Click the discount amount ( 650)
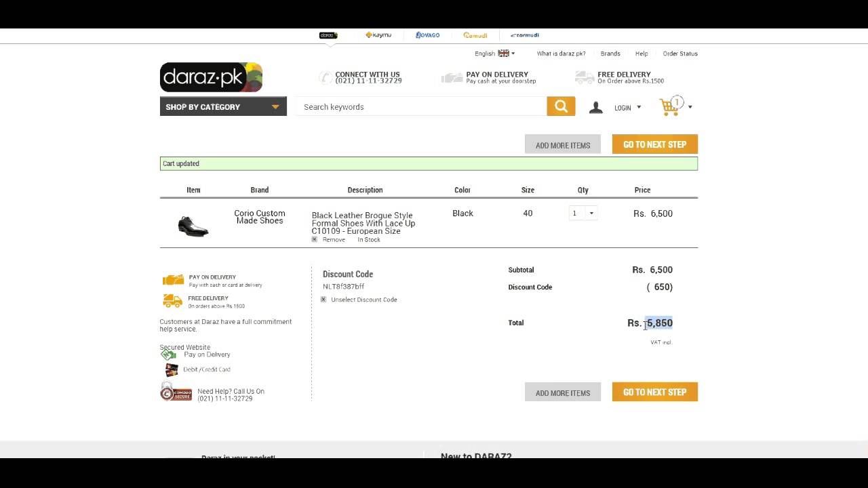This screenshot has height=488, width=868. click(x=659, y=287)
